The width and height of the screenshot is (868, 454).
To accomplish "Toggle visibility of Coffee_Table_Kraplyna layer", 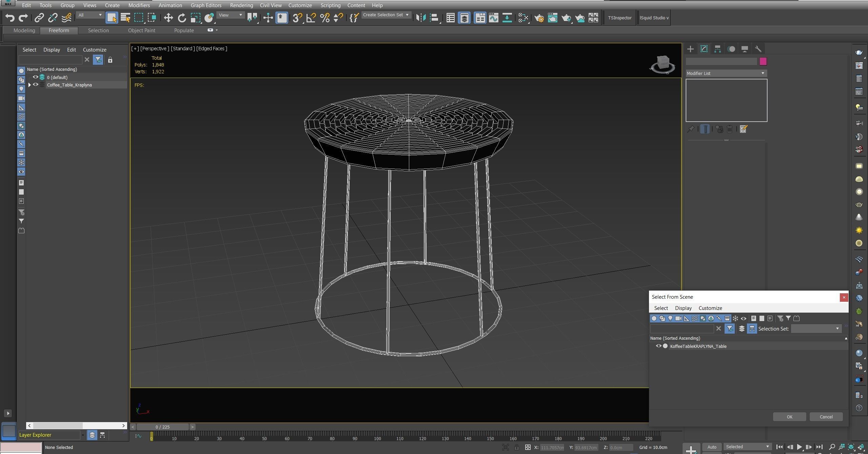I will pyautogui.click(x=35, y=85).
